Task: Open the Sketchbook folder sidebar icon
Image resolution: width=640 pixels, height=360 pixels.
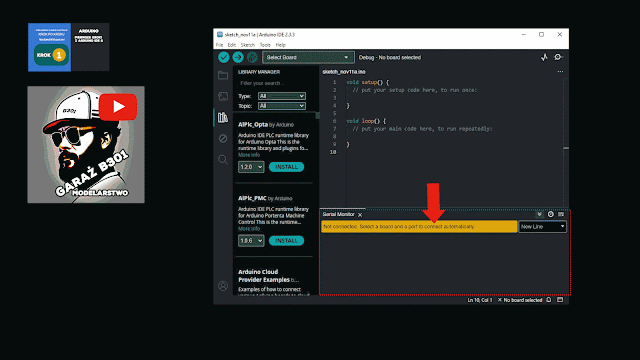Action: click(x=223, y=76)
